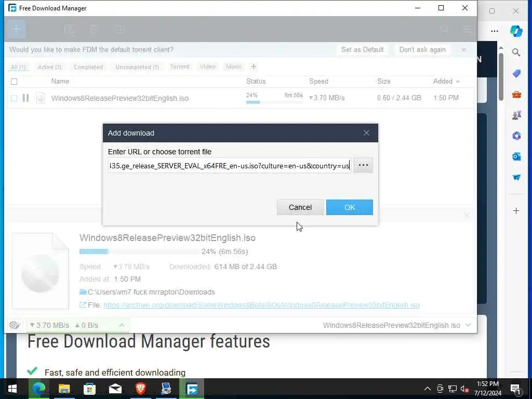This screenshot has height=399, width=532.
Task: Click the ISO file icon in download row
Action: click(x=41, y=98)
